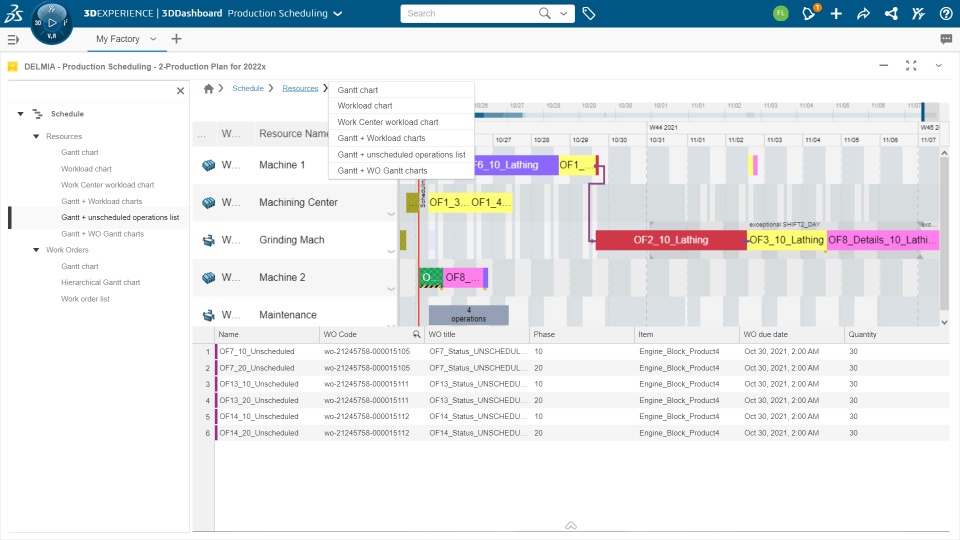The image size is (960, 540).
Task: Open the collaboration network icon
Action: tap(891, 13)
